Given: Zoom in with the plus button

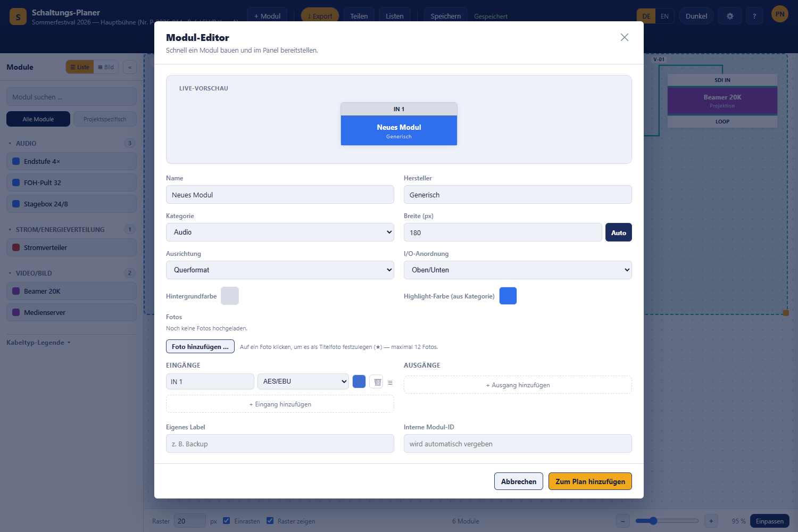Looking at the screenshot, I should [711, 521].
